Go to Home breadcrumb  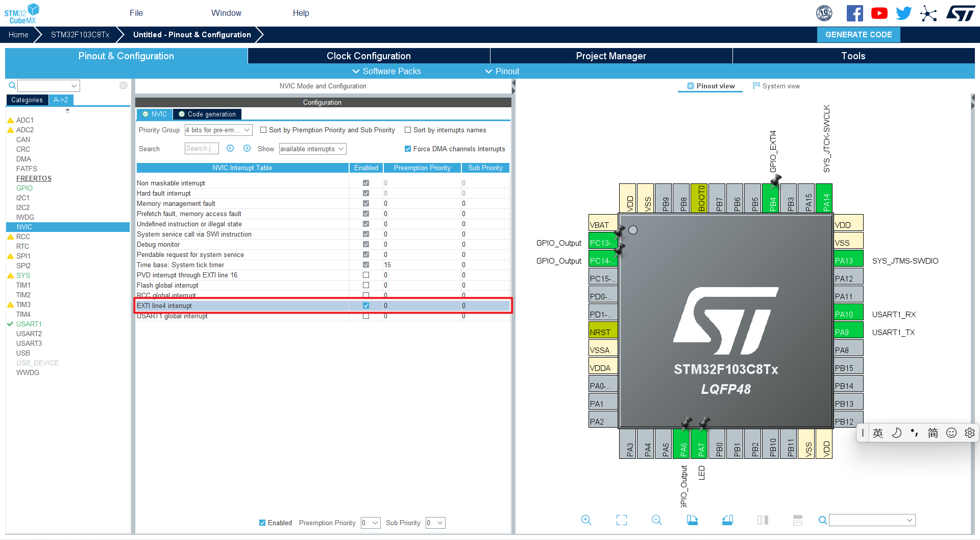pos(18,35)
